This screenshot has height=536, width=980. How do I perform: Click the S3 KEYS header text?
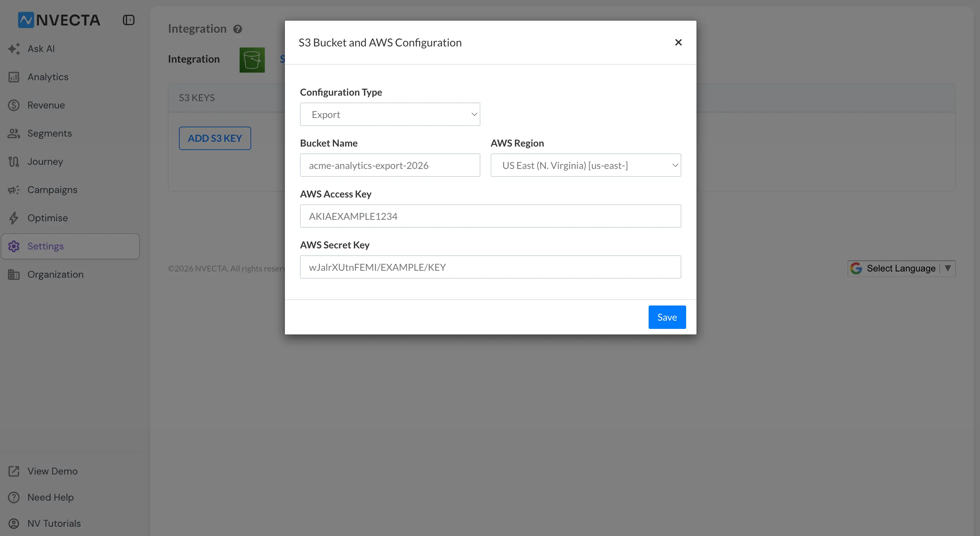(x=197, y=98)
